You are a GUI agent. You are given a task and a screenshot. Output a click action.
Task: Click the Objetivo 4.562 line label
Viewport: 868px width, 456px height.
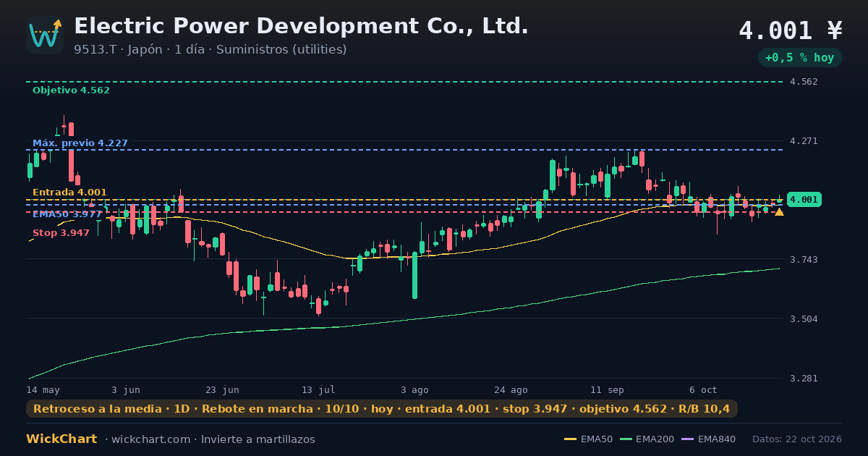click(x=71, y=90)
